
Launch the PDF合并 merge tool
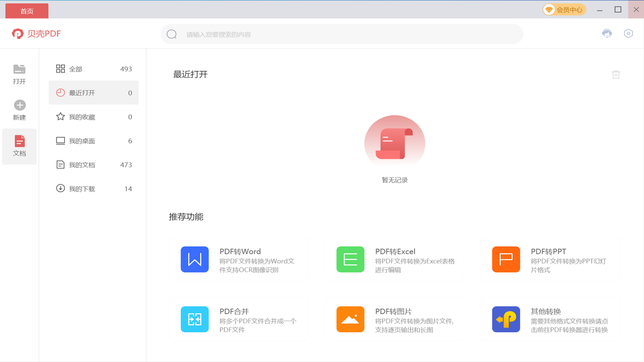(x=195, y=319)
